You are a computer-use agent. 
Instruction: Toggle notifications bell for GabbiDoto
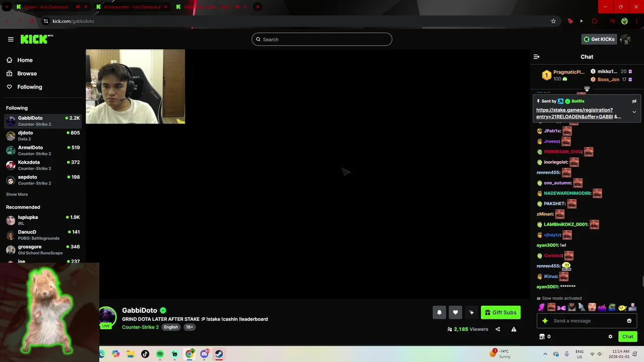click(x=439, y=312)
